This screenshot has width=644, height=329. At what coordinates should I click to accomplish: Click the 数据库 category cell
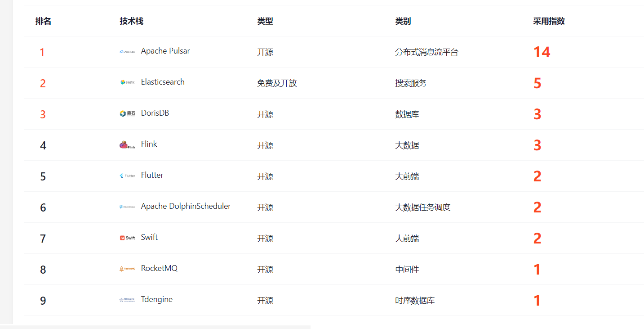click(x=407, y=114)
